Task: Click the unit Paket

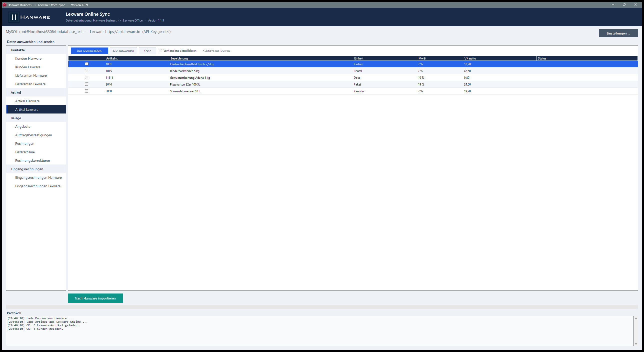Action: [357, 84]
